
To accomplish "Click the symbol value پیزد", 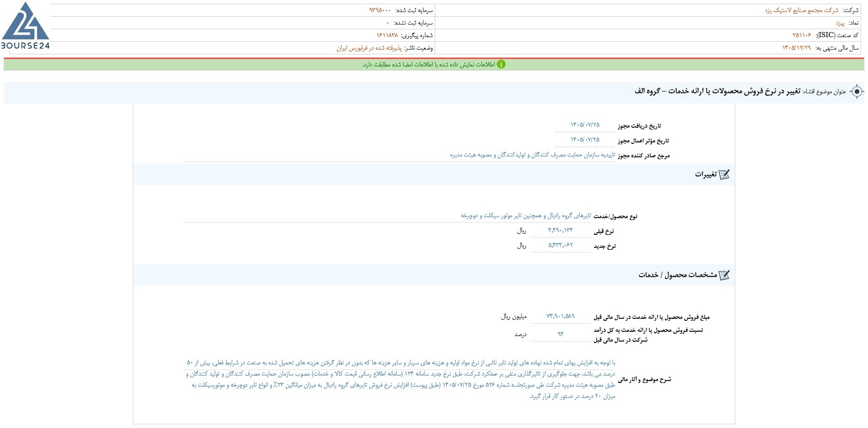I will click(x=840, y=23).
